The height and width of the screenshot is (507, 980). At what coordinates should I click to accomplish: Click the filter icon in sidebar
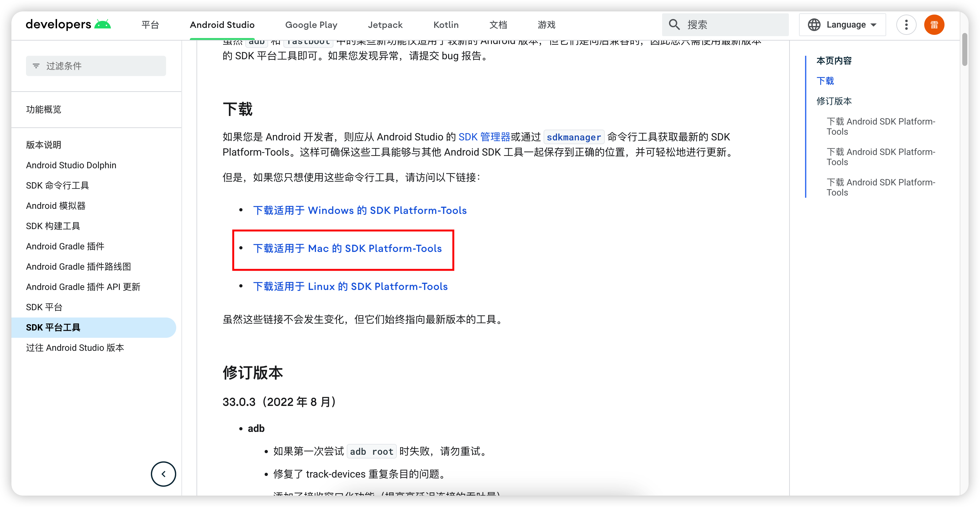point(36,66)
